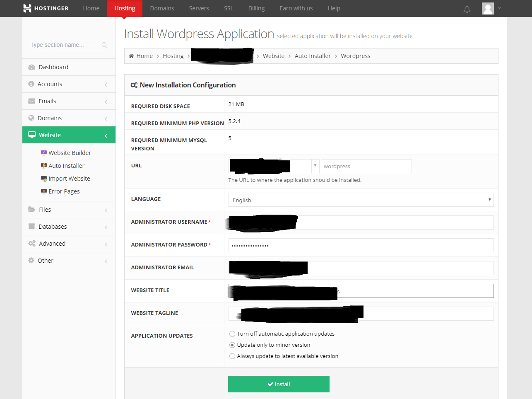Open Billing in top navigation
This screenshot has width=532, height=399.
coord(256,8)
